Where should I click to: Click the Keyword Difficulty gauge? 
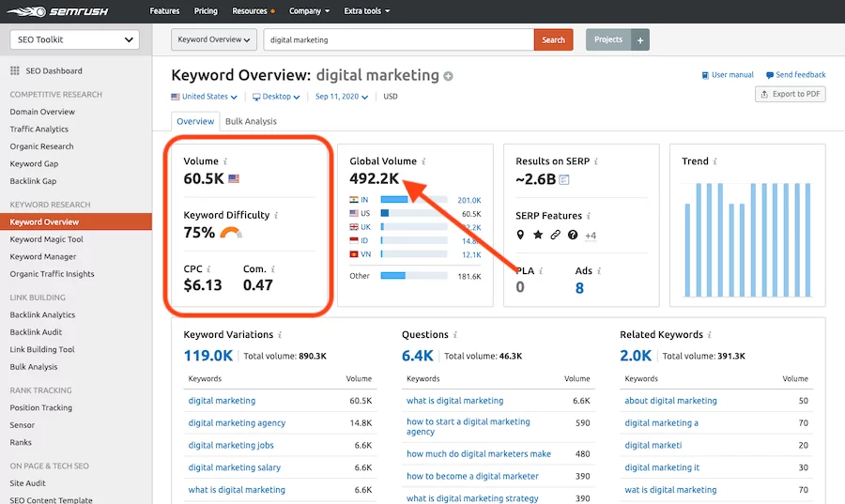(231, 233)
